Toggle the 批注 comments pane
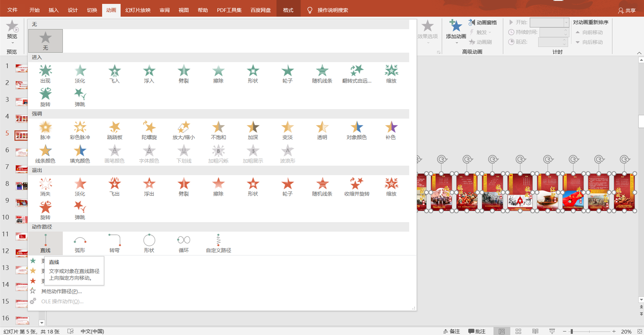644x335 pixels. [x=477, y=331]
